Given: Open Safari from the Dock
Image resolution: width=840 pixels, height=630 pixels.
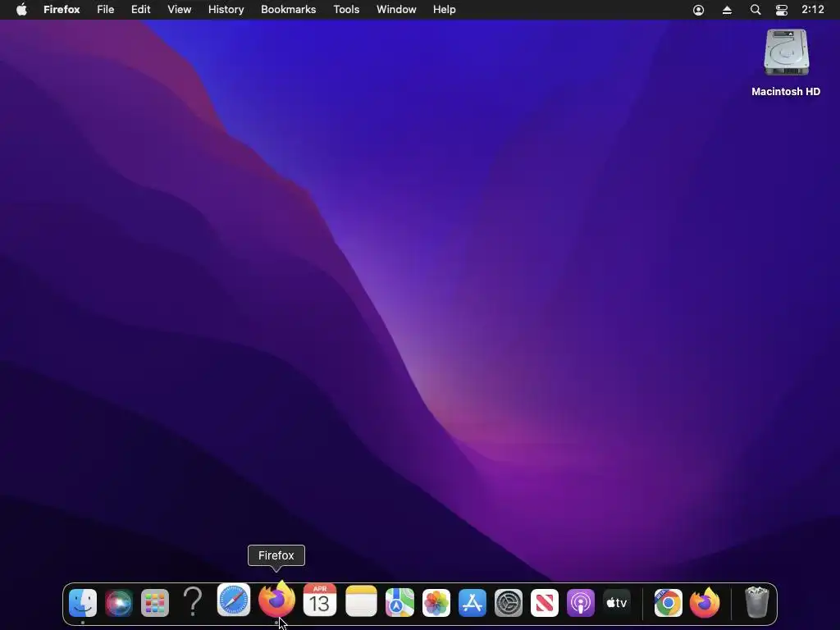Looking at the screenshot, I should point(234,600).
